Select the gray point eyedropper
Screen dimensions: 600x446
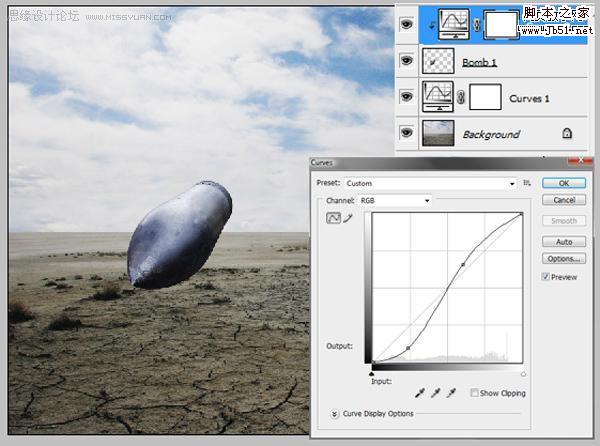coord(435,393)
